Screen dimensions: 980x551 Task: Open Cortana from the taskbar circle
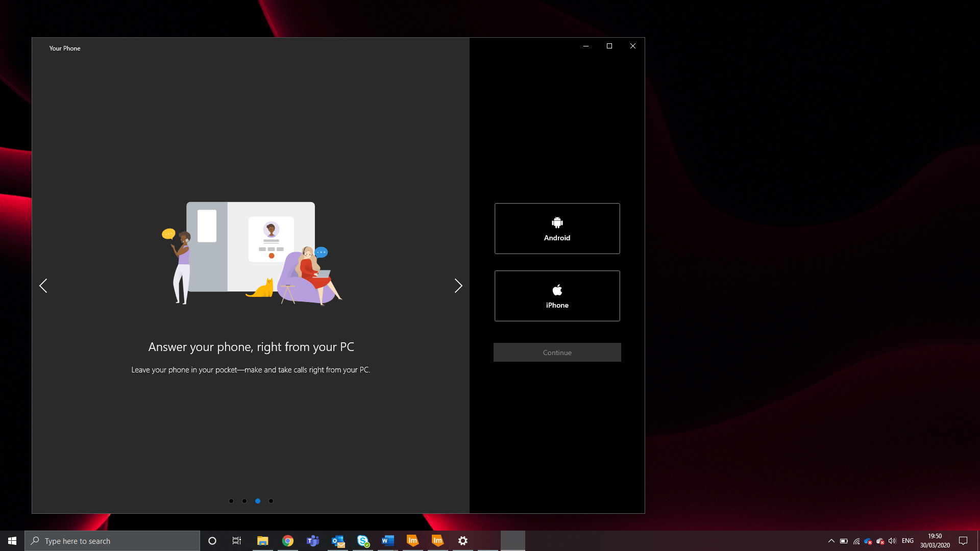(212, 541)
